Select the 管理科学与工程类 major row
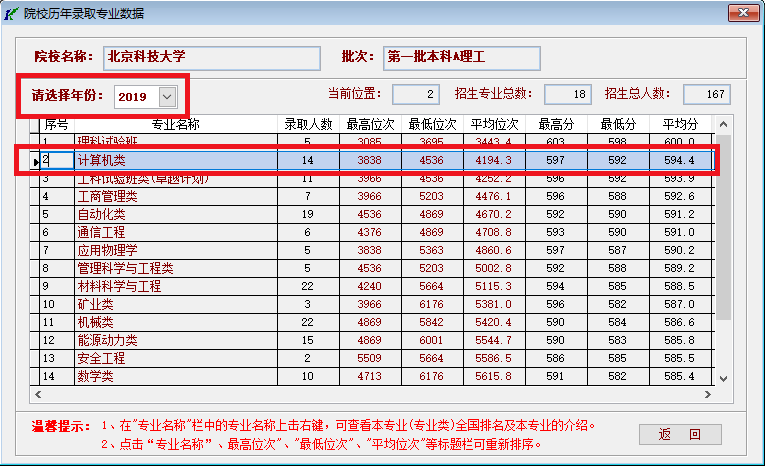 click(372, 268)
